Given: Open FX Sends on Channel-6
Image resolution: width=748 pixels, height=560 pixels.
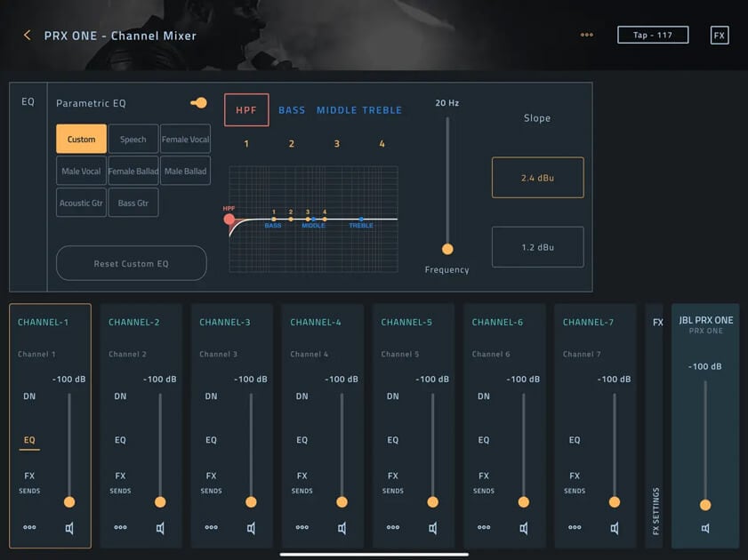Looking at the screenshot, I should point(484,483).
